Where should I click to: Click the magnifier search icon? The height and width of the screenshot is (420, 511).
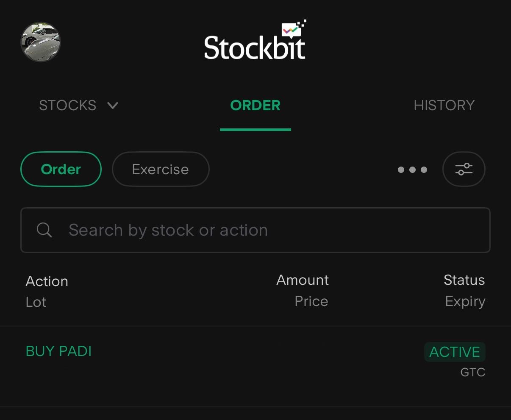point(44,230)
